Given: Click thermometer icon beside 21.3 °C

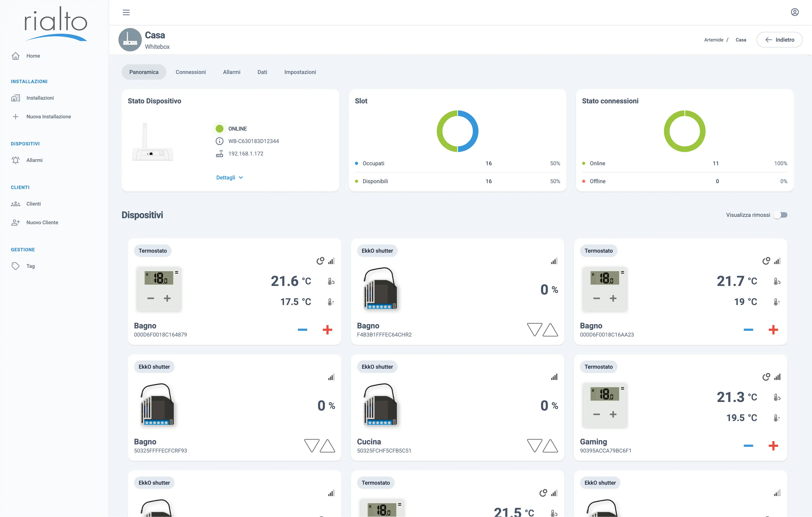Looking at the screenshot, I should 777,397.
